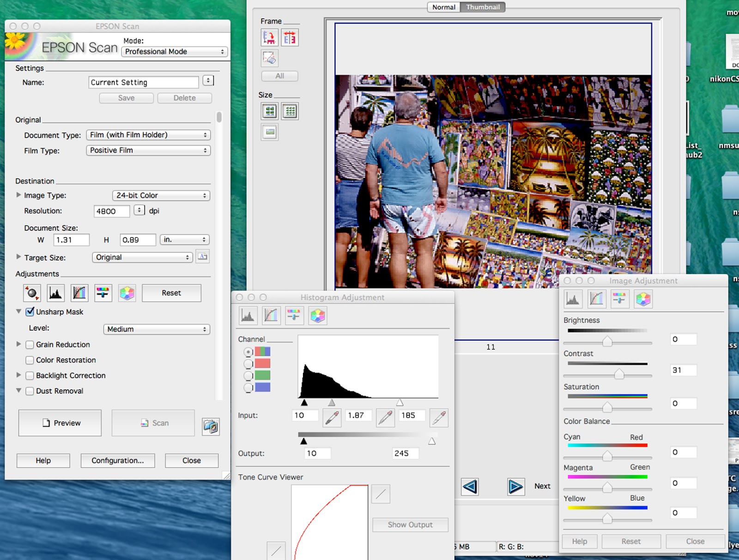Click the blue previous arrow button

coord(470,487)
